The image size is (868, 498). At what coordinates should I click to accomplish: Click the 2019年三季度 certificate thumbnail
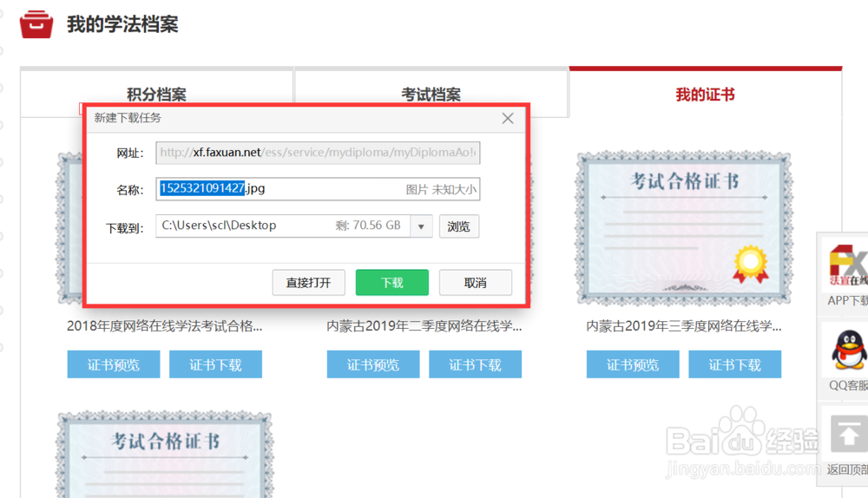pyautogui.click(x=684, y=228)
